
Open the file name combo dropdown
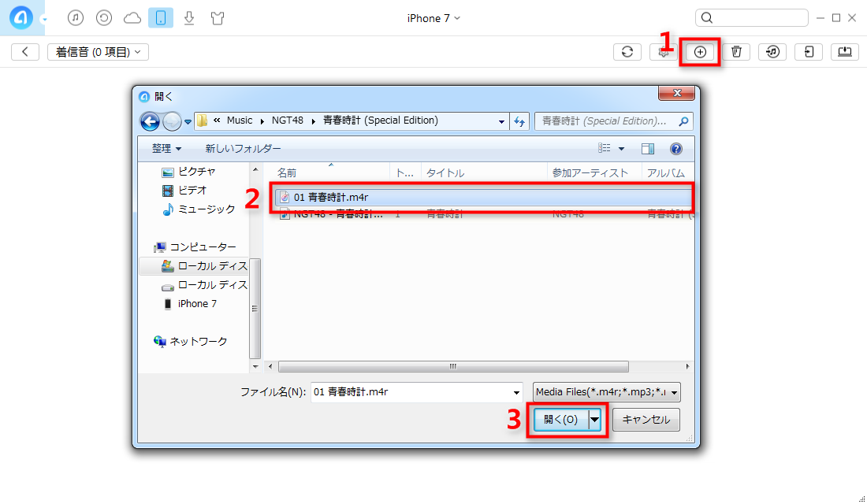(x=516, y=392)
